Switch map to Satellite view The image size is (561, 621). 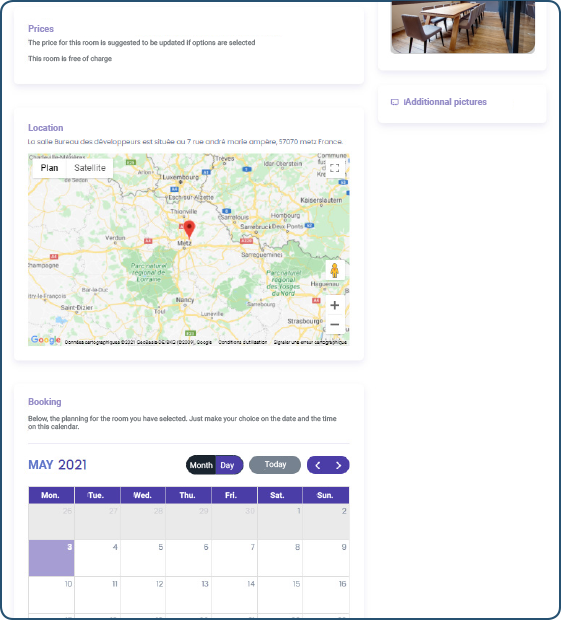90,168
